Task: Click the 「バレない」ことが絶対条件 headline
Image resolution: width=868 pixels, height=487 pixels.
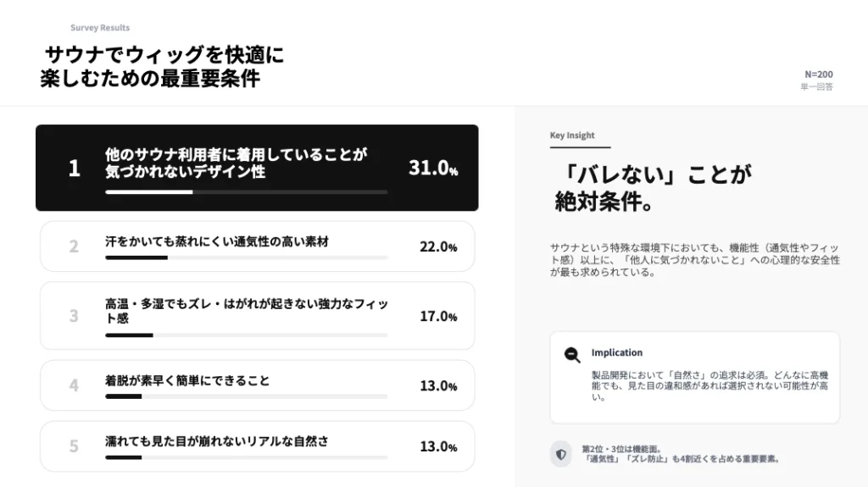Action: coord(653,188)
